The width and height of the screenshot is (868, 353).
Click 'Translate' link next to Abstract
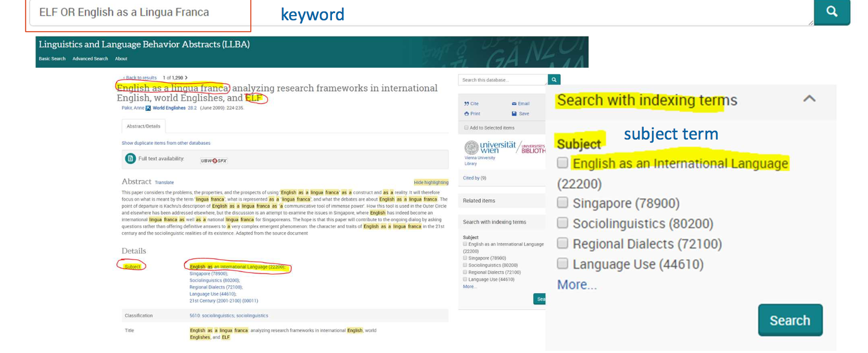point(164,183)
